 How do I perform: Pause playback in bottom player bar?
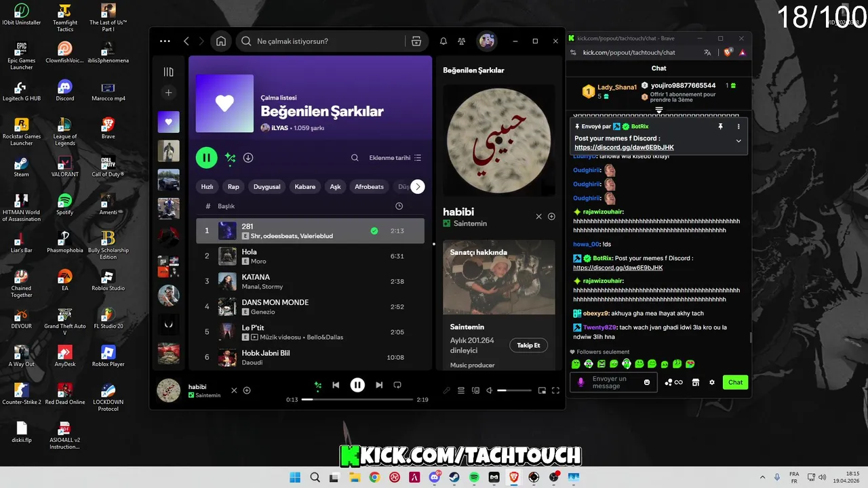point(357,385)
